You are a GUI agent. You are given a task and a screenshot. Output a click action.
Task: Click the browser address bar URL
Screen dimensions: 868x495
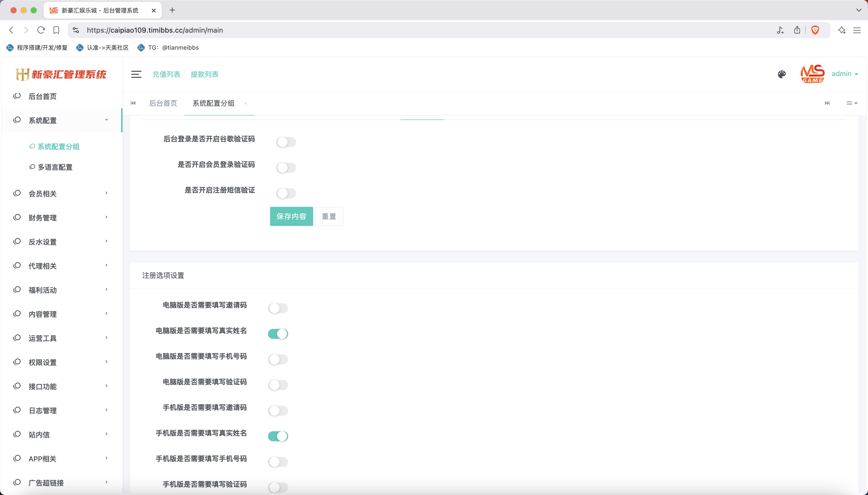click(155, 30)
